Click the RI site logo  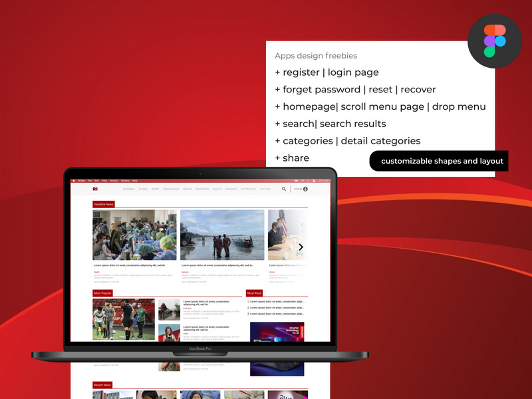click(x=95, y=189)
